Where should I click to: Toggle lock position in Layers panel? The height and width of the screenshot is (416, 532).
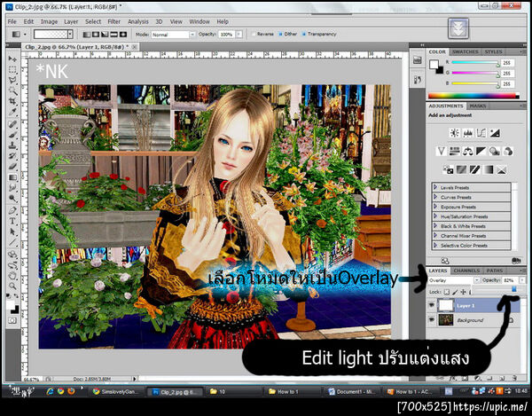click(x=463, y=292)
